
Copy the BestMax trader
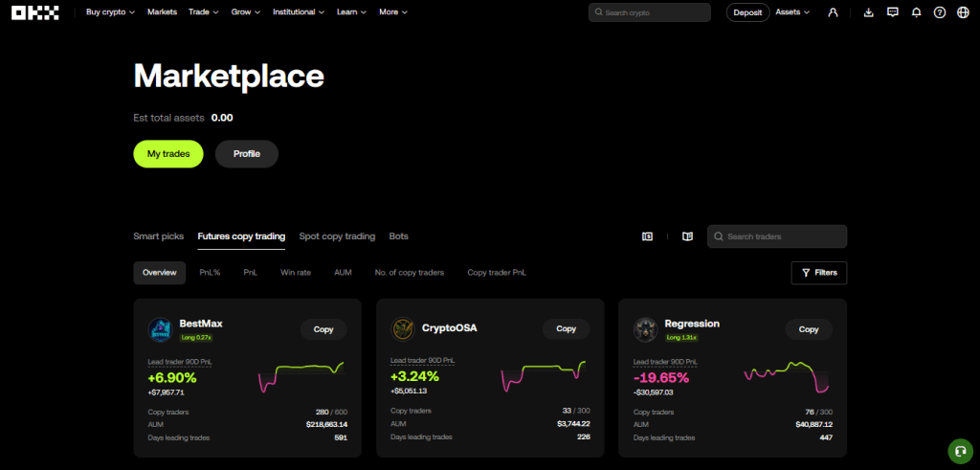tap(323, 329)
